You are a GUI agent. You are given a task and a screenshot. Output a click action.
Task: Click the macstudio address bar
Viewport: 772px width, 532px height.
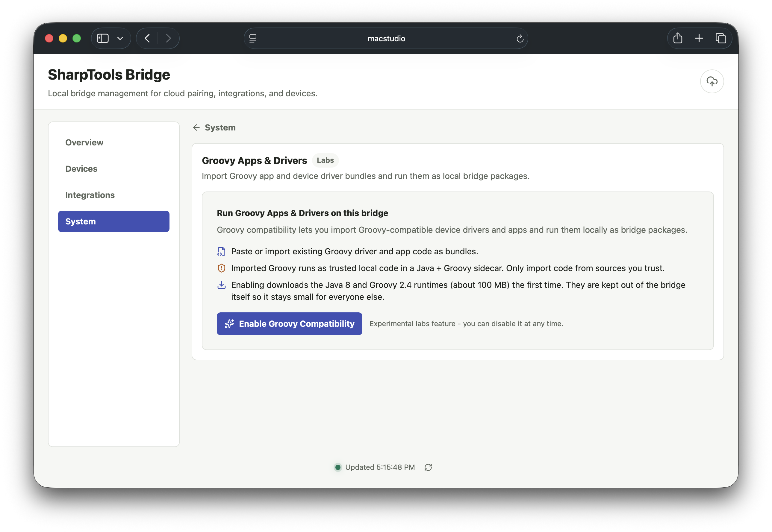click(386, 38)
